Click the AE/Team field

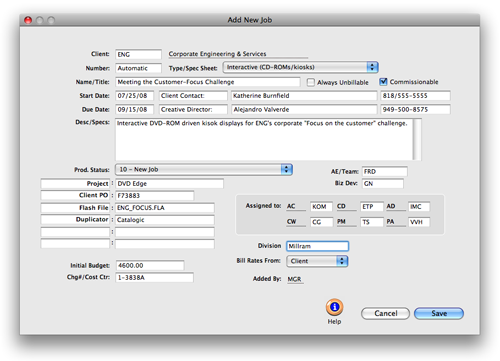[385, 171]
